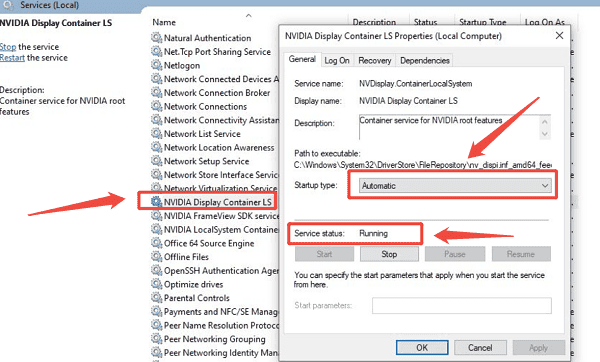
Task: Switch to the General tab
Action: point(302,59)
